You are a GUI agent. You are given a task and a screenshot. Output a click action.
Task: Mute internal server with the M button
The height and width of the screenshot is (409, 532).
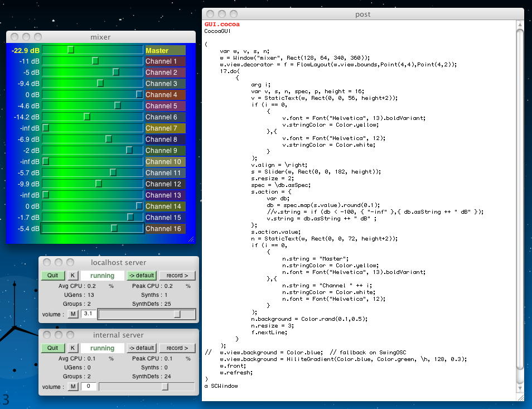pos(73,387)
